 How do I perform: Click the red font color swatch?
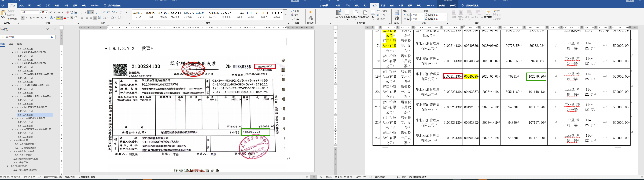pos(65,18)
